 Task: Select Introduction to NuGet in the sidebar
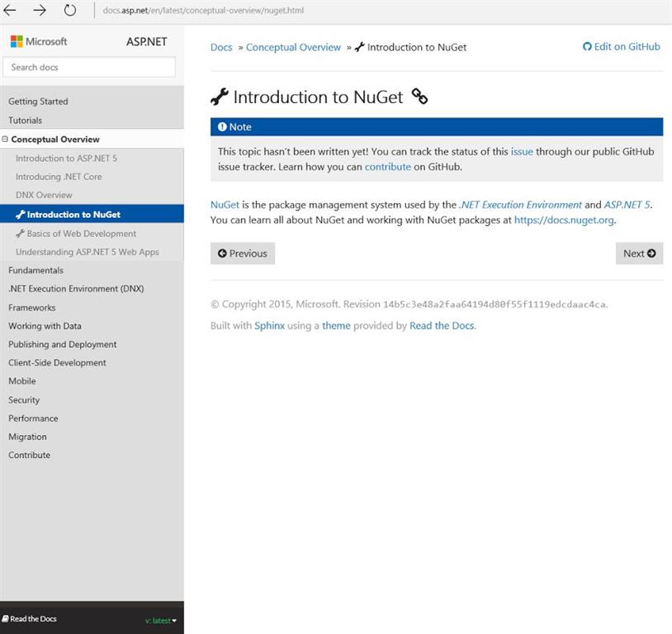[92, 214]
